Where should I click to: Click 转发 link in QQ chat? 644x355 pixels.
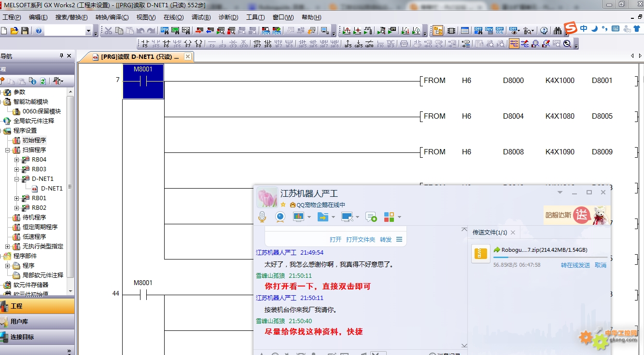[386, 240]
